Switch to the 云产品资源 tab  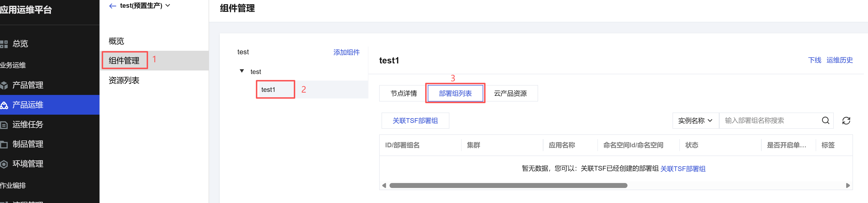(x=510, y=94)
